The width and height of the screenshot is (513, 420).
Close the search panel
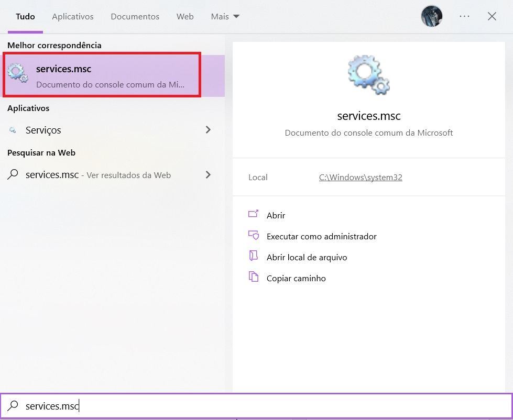[x=492, y=16]
